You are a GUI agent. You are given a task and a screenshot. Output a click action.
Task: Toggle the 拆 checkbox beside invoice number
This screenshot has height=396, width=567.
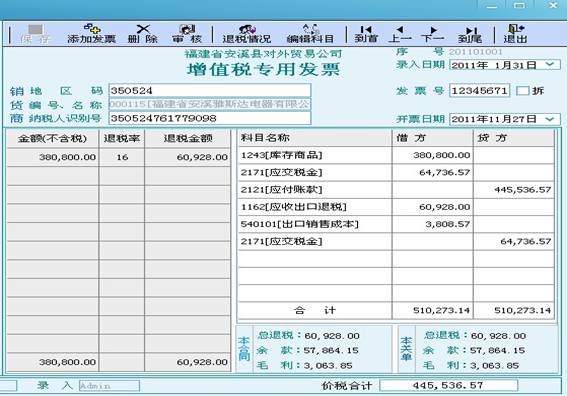(523, 91)
